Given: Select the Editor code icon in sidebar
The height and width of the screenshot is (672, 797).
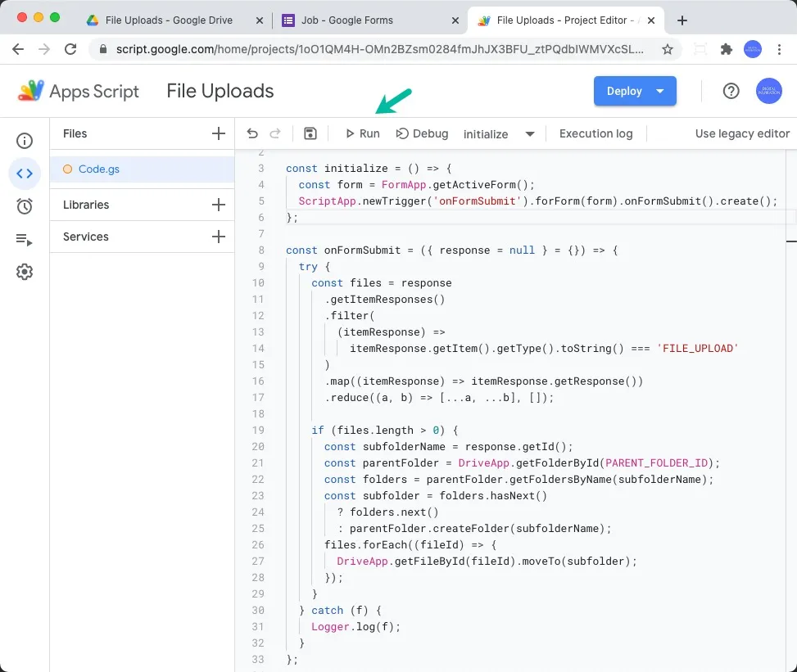Looking at the screenshot, I should click(x=25, y=174).
